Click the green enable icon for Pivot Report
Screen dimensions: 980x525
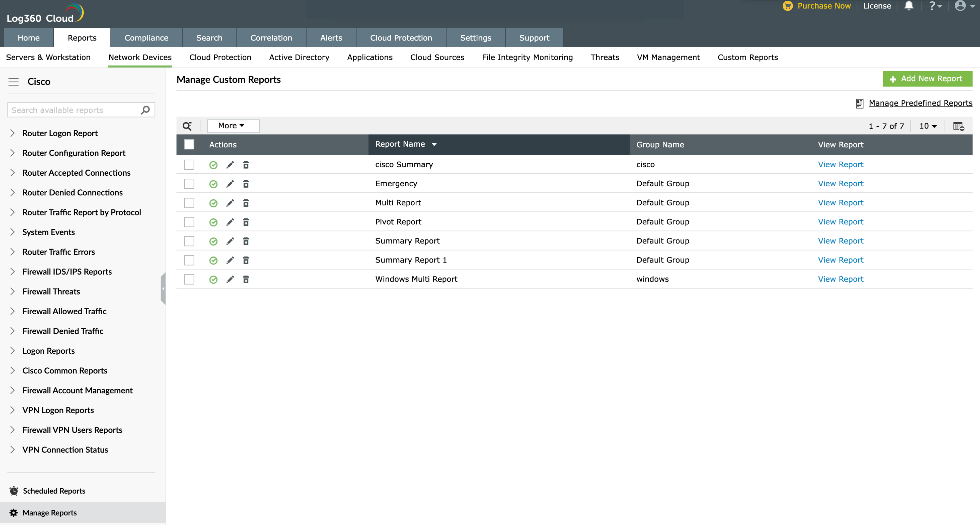[x=213, y=222]
